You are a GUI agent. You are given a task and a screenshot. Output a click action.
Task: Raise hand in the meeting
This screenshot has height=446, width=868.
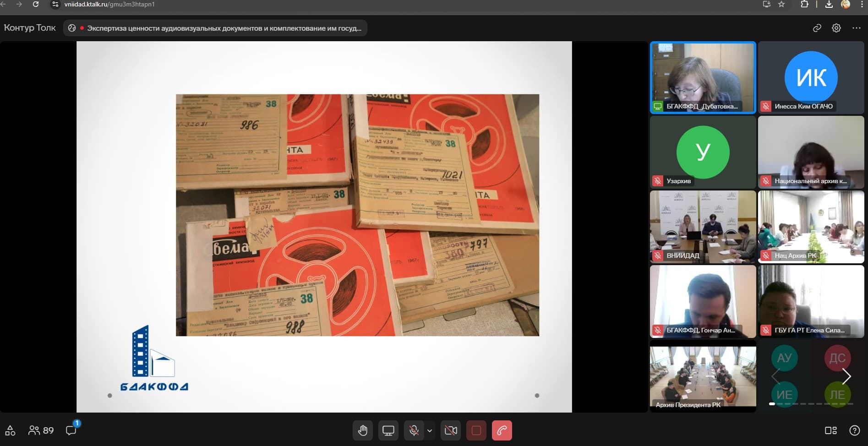point(363,430)
